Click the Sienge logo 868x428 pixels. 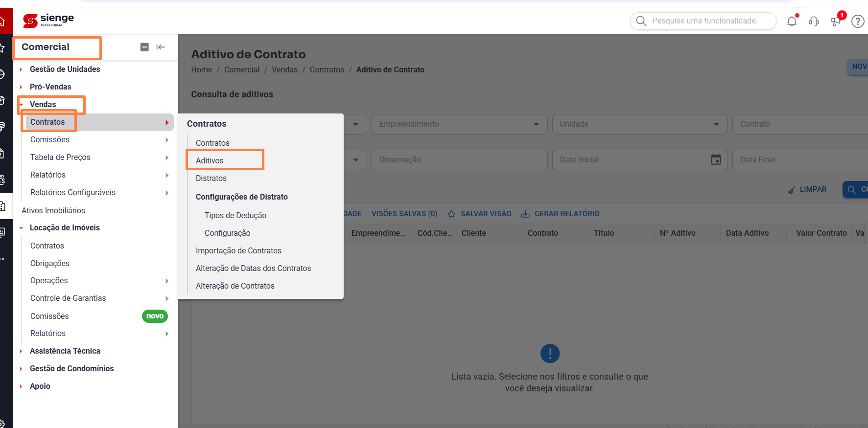pyautogui.click(x=48, y=21)
